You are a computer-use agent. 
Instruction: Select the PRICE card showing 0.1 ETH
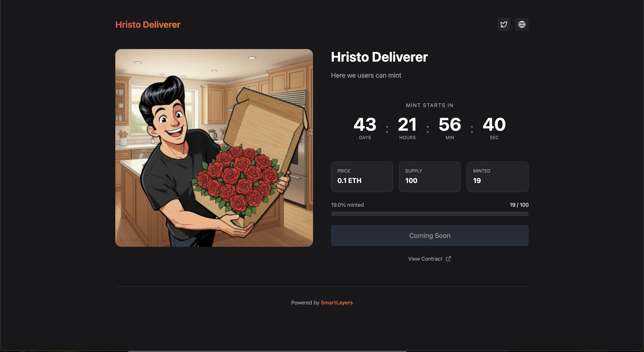[x=362, y=177]
